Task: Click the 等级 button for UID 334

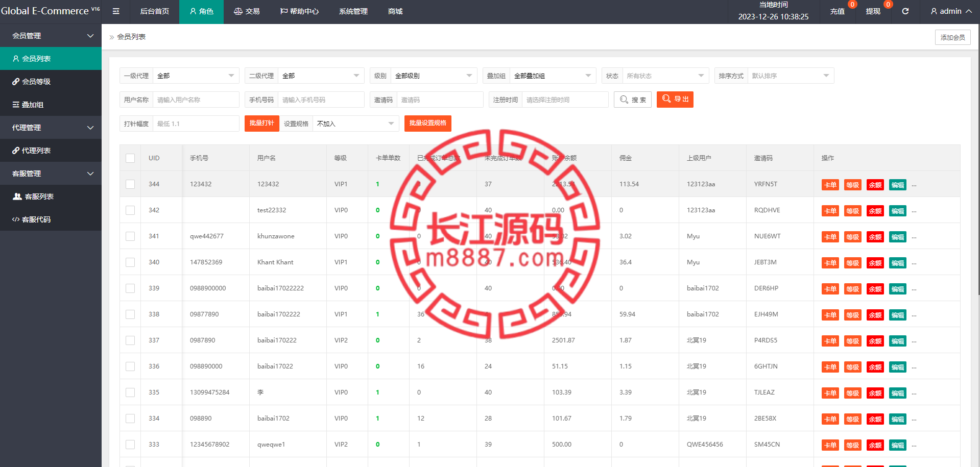Action: 853,419
